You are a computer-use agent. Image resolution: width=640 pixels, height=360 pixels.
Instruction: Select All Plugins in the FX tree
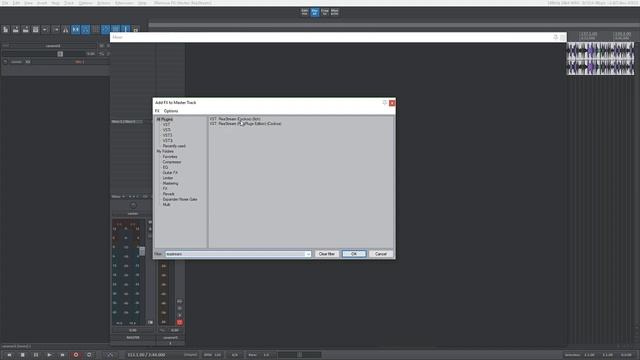pyautogui.click(x=165, y=119)
